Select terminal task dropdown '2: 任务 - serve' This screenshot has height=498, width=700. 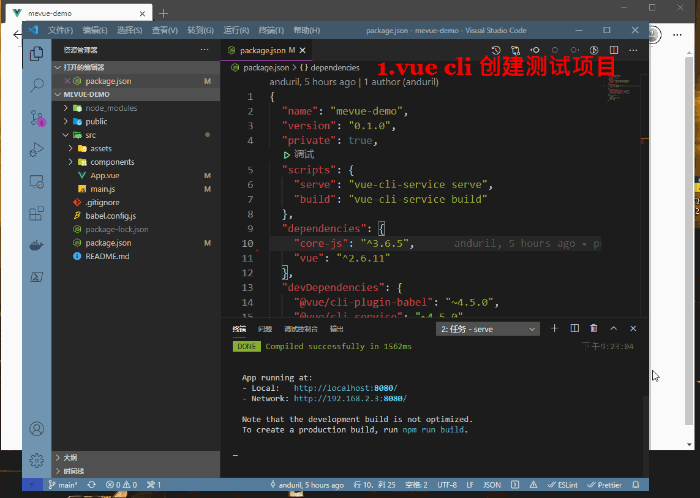click(x=488, y=329)
